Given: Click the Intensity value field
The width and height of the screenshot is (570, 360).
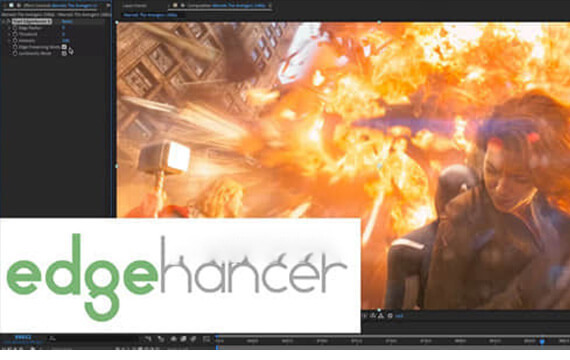Looking at the screenshot, I should tap(66, 40).
